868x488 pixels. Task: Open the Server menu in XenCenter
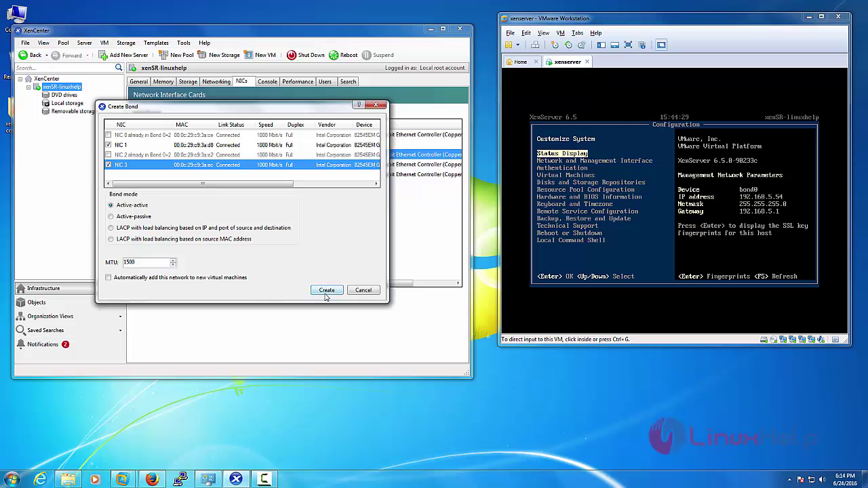click(84, 43)
